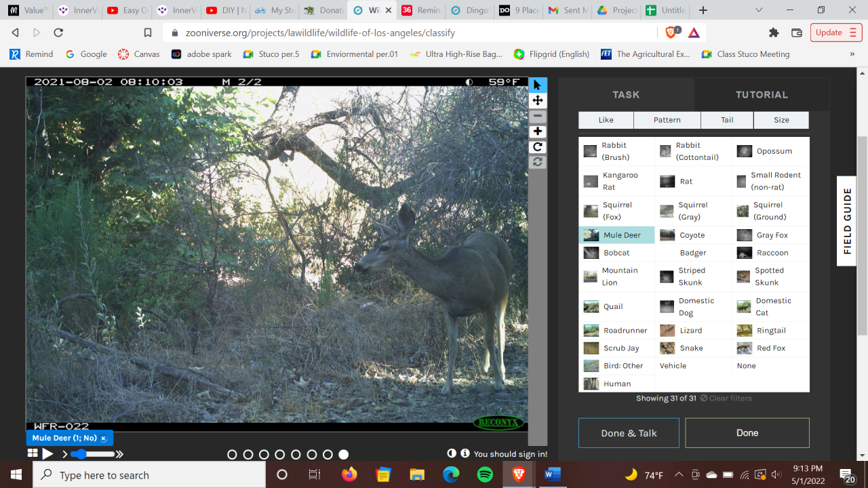Select the pan (move) image tool
This screenshot has height=488, width=868.
pos(537,100)
